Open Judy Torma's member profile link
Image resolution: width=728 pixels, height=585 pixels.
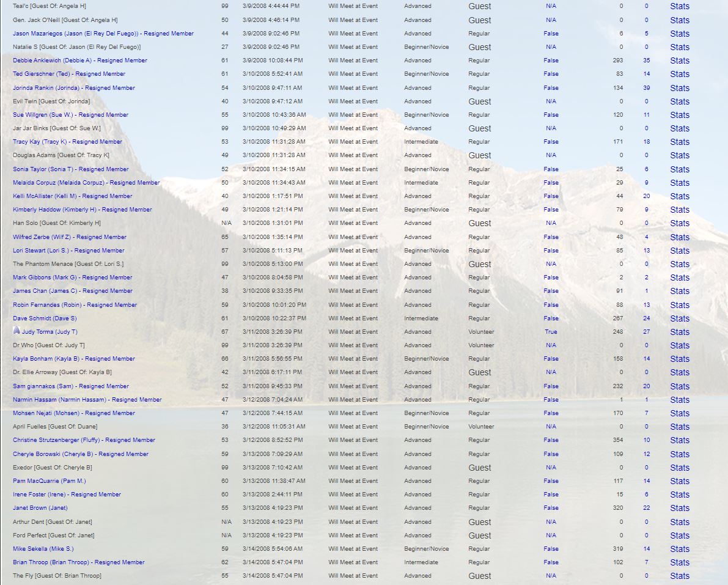[50, 332]
